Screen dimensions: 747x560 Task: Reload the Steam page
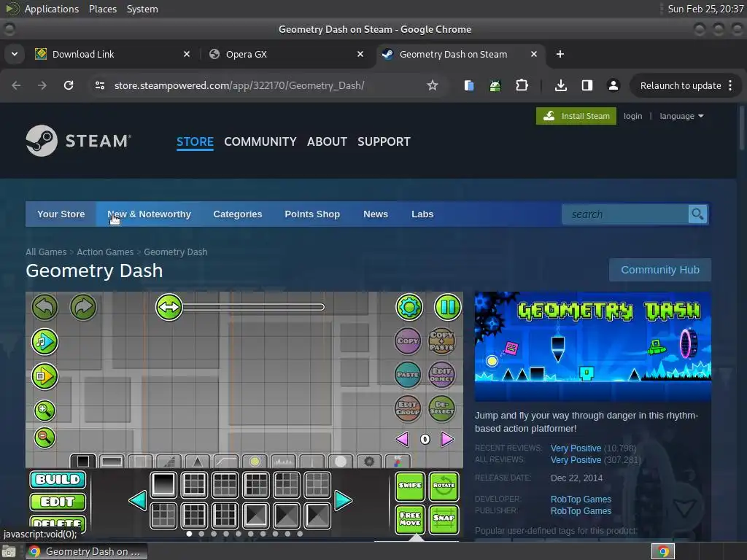pos(69,85)
